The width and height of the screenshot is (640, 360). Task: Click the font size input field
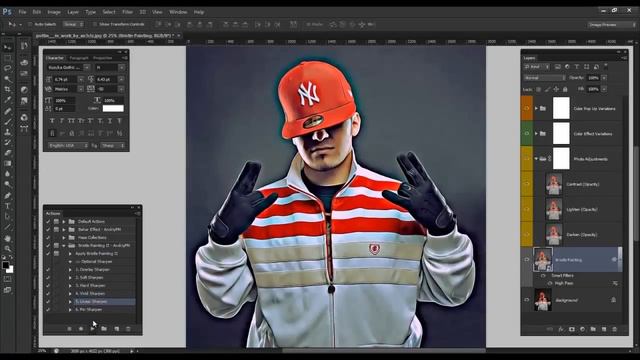tap(64, 79)
